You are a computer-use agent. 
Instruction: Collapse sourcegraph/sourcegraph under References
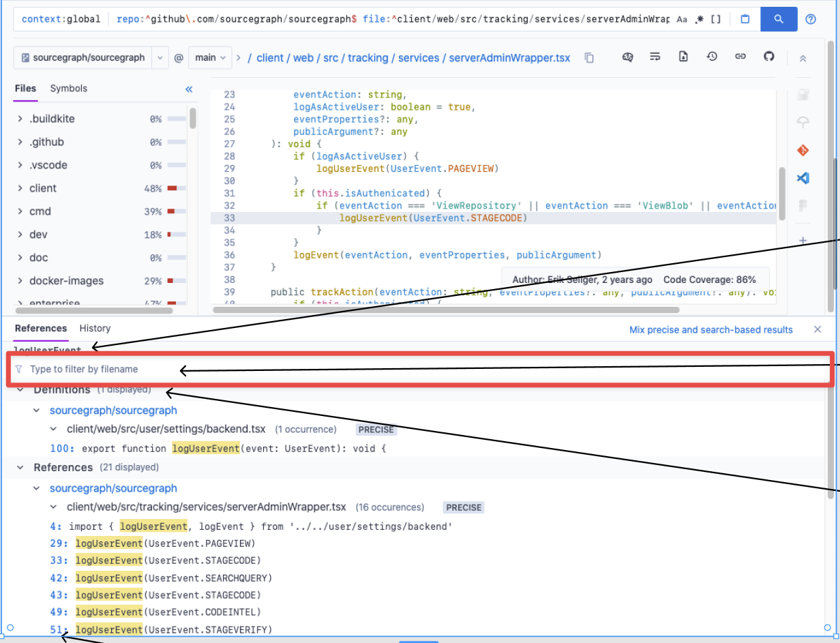click(37, 488)
